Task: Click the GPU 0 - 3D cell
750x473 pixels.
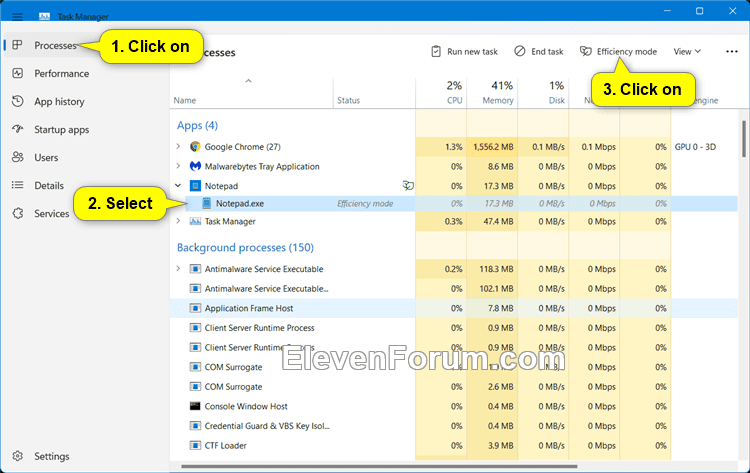Action: 695,146
